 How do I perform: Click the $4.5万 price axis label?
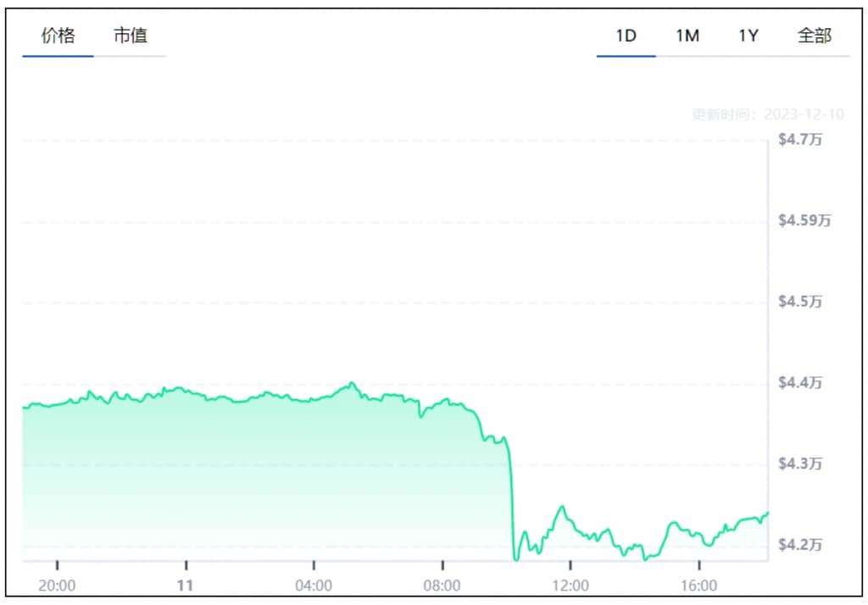[800, 302]
